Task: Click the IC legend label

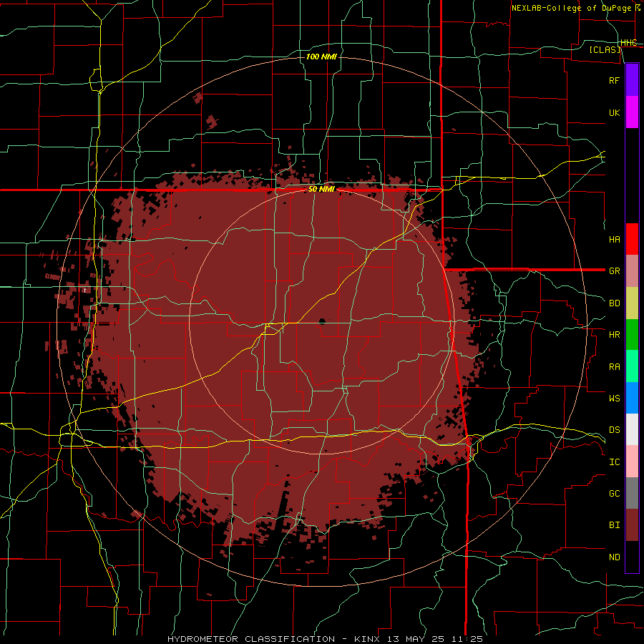Action: point(614,462)
